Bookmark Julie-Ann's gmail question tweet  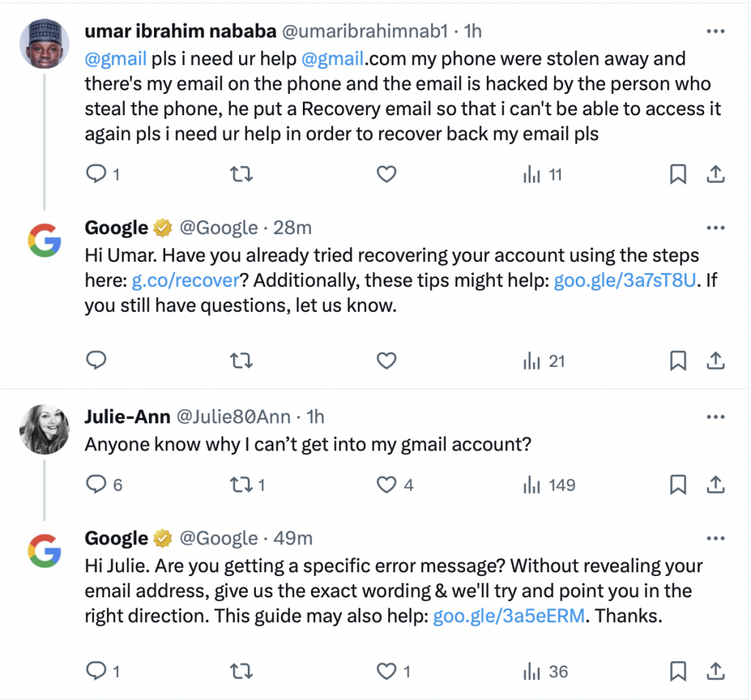[678, 484]
